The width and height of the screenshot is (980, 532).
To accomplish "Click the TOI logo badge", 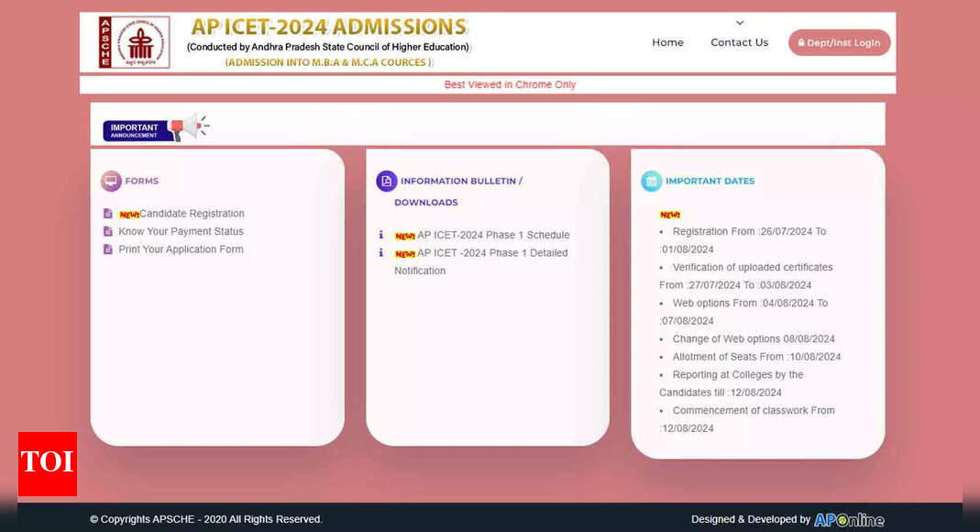I will tap(48, 463).
